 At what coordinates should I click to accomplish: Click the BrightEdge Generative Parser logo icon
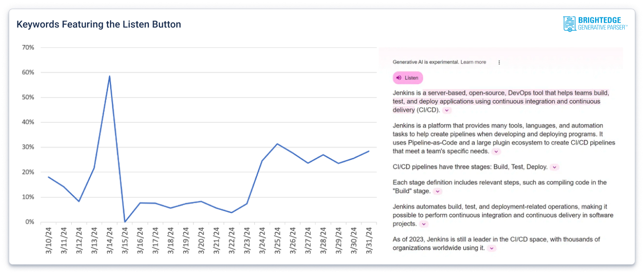click(x=569, y=24)
